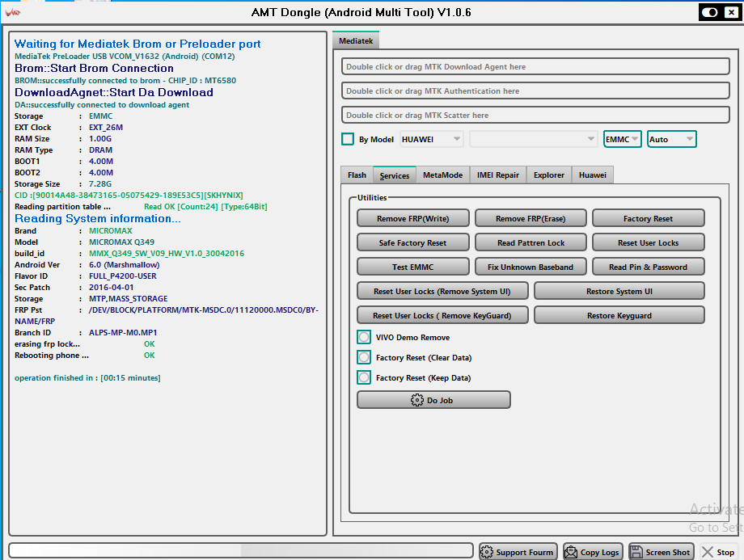Image resolution: width=744 pixels, height=560 pixels.
Task: Click Reset User Locks (Remove KeyGuard)
Action: pos(442,315)
